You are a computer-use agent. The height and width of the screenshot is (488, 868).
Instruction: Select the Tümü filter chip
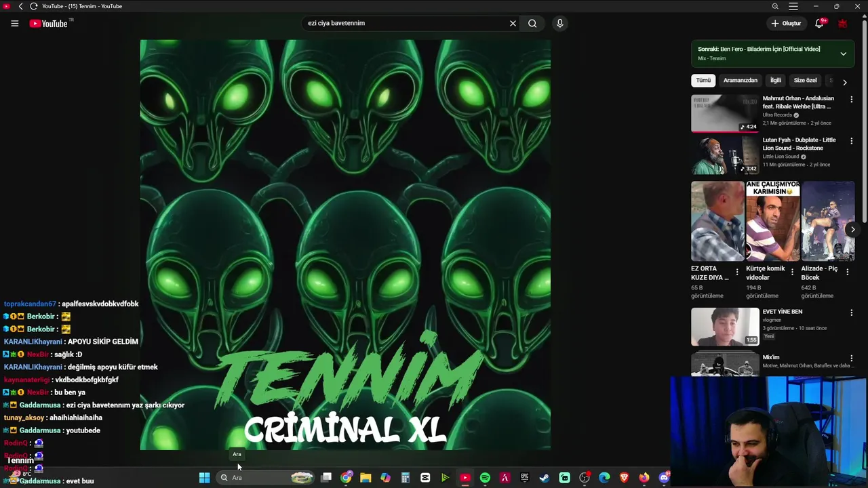pos(703,81)
